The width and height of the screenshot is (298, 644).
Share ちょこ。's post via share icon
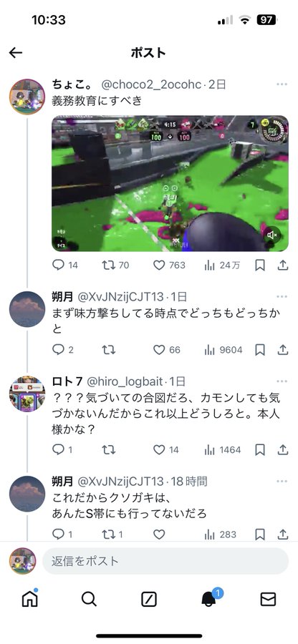coord(282,265)
